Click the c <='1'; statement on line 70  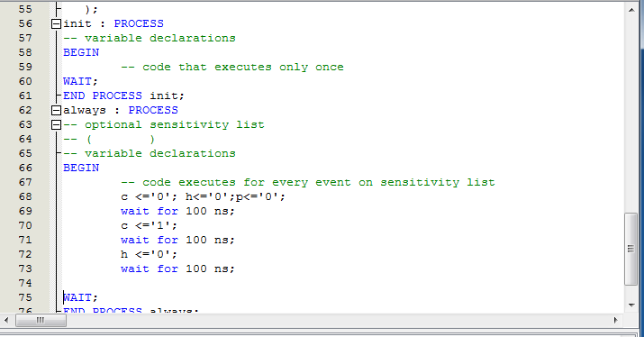(x=150, y=225)
